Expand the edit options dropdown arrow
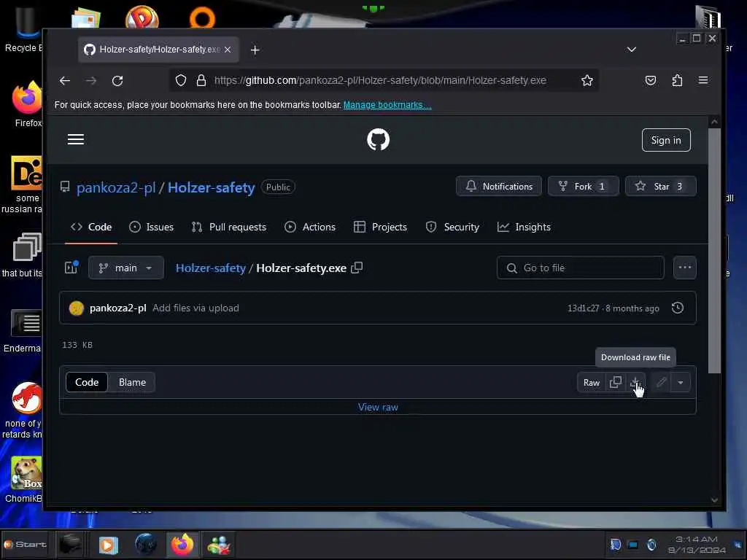The width and height of the screenshot is (747, 560). (x=681, y=382)
